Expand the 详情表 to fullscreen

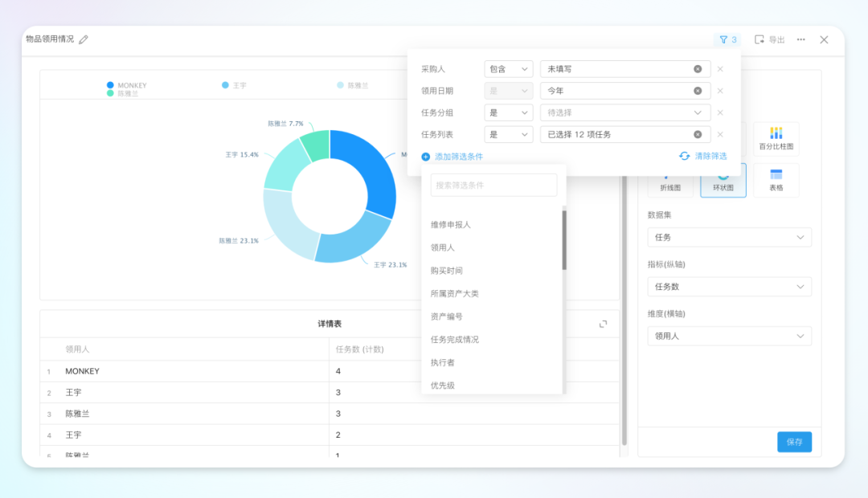(603, 324)
